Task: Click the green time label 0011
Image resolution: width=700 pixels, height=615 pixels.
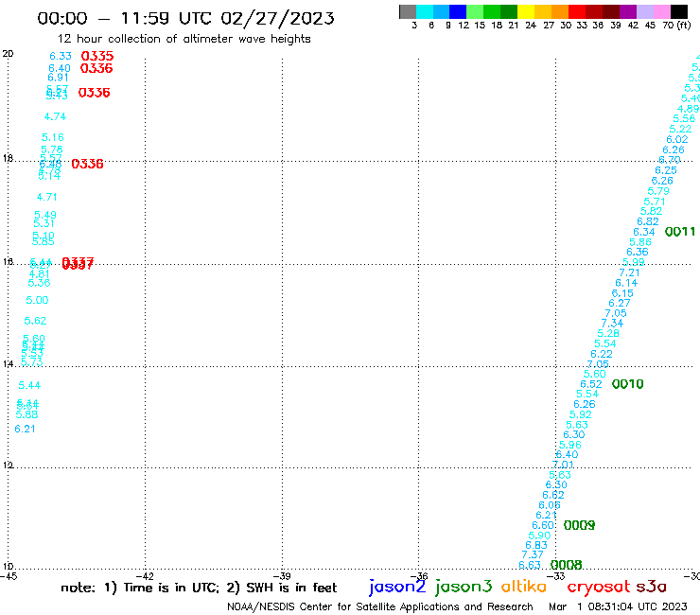Action: (x=680, y=232)
